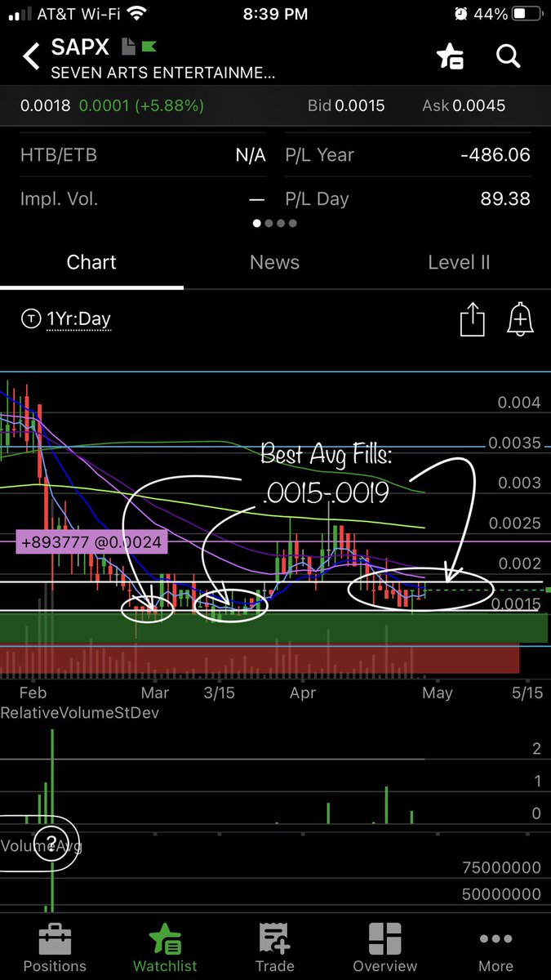Open the Positions briefcase tab
Image resolution: width=551 pixels, height=980 pixels.
click(x=54, y=947)
